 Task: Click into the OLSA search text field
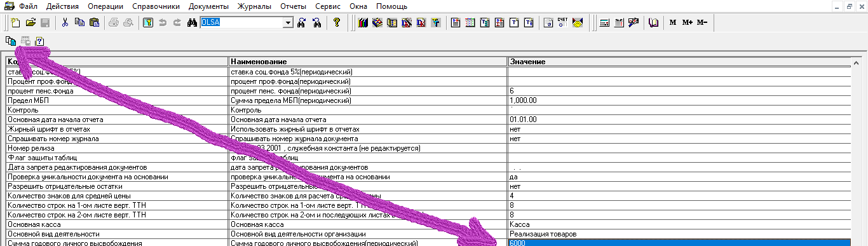241,23
